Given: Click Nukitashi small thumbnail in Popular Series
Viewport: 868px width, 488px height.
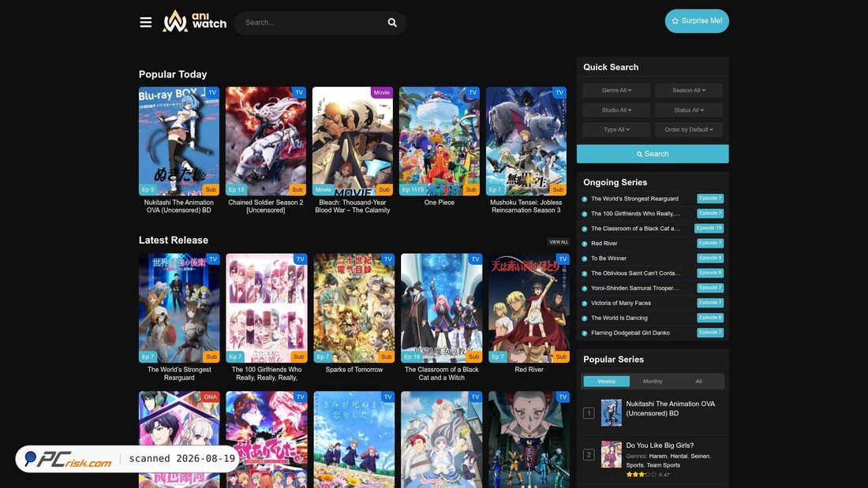Looking at the screenshot, I should [611, 413].
